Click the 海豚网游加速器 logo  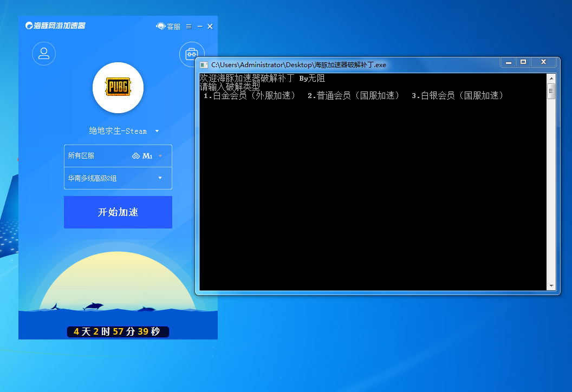click(55, 26)
